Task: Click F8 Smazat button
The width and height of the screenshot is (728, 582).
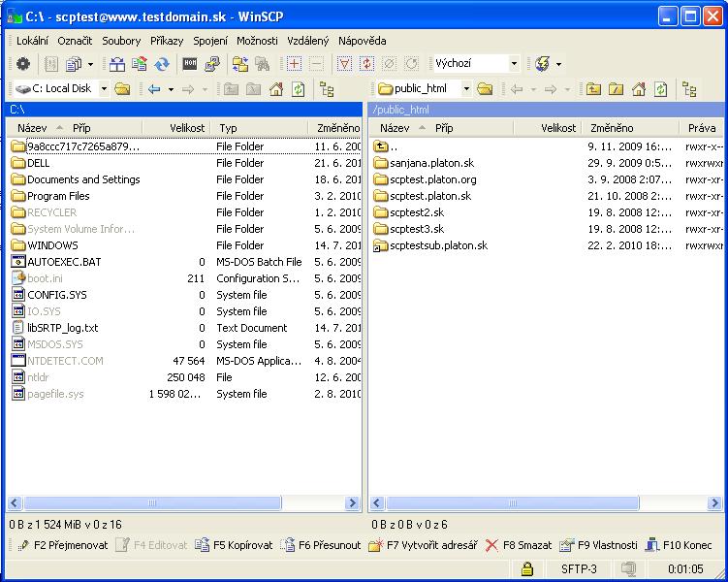Action: tap(519, 545)
